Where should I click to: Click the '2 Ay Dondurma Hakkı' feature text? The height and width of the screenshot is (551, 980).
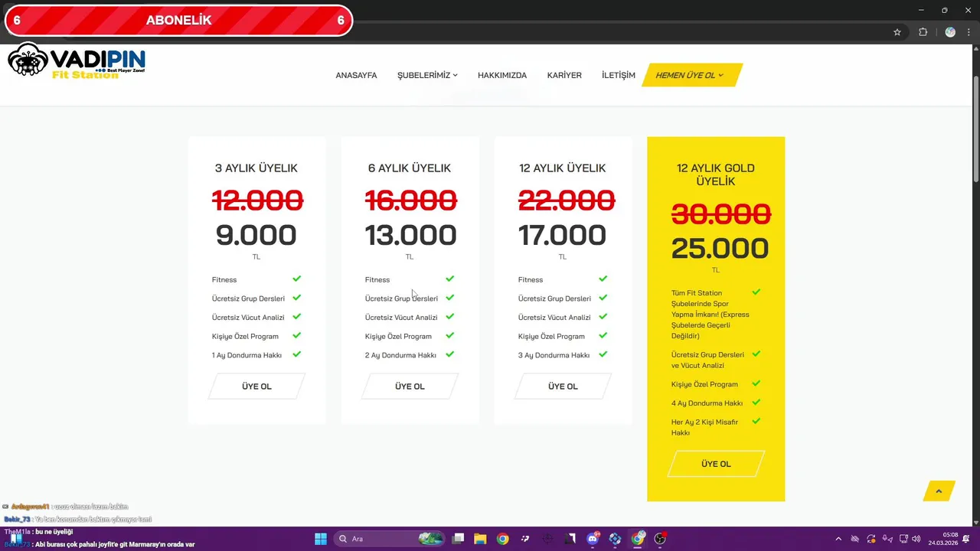coord(400,355)
